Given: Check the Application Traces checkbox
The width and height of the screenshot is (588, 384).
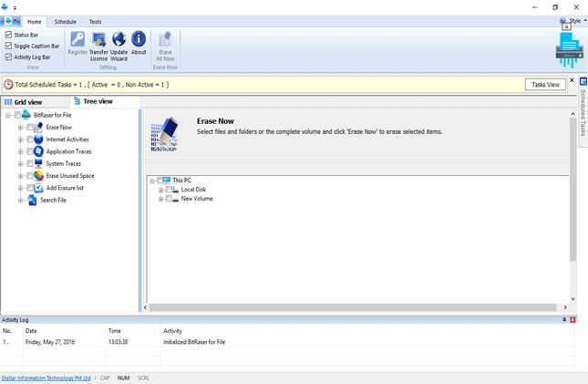Looking at the screenshot, I should [x=29, y=151].
